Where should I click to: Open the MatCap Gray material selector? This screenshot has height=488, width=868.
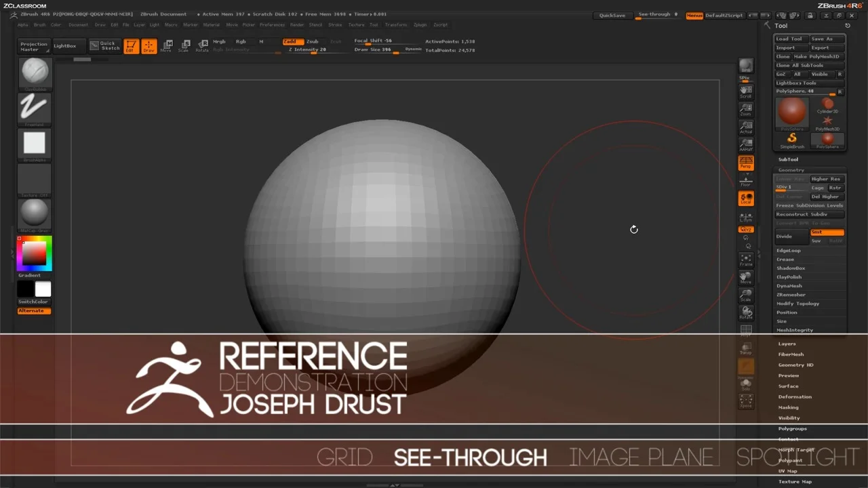pos(35,216)
